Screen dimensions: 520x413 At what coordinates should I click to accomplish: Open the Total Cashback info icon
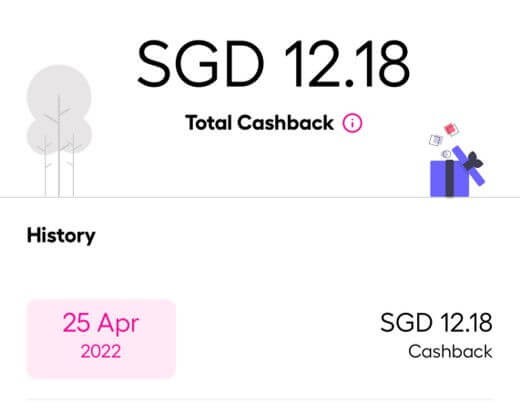352,123
